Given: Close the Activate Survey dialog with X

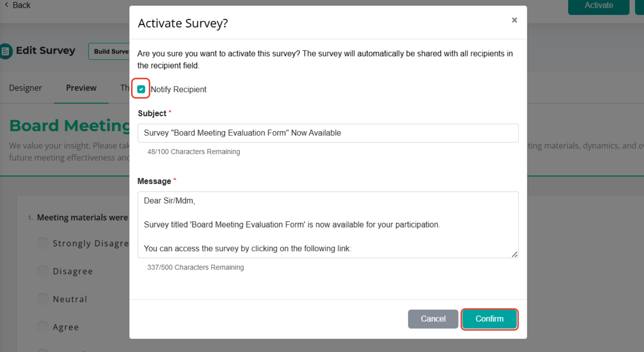Looking at the screenshot, I should 514,20.
